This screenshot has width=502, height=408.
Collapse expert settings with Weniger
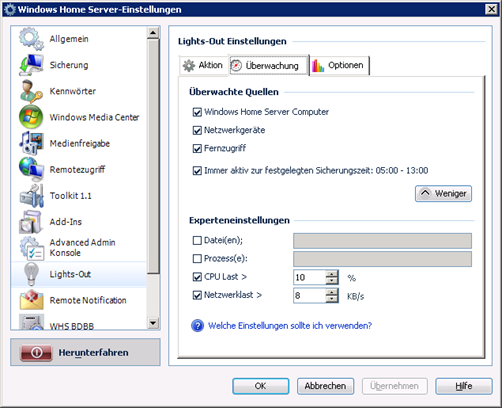[x=443, y=194]
